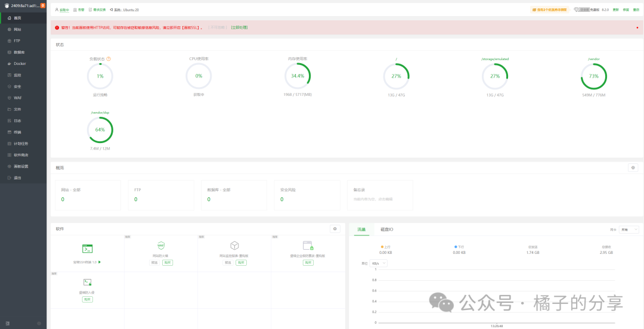Click preview button under website monitoring
The width and height of the screenshot is (644, 329).
pos(228,262)
